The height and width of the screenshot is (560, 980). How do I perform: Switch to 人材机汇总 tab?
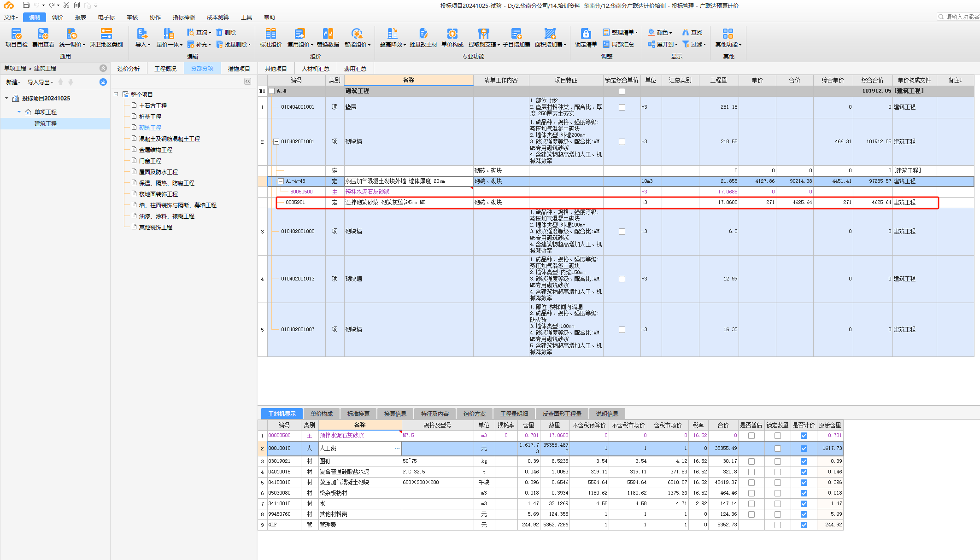pos(316,69)
